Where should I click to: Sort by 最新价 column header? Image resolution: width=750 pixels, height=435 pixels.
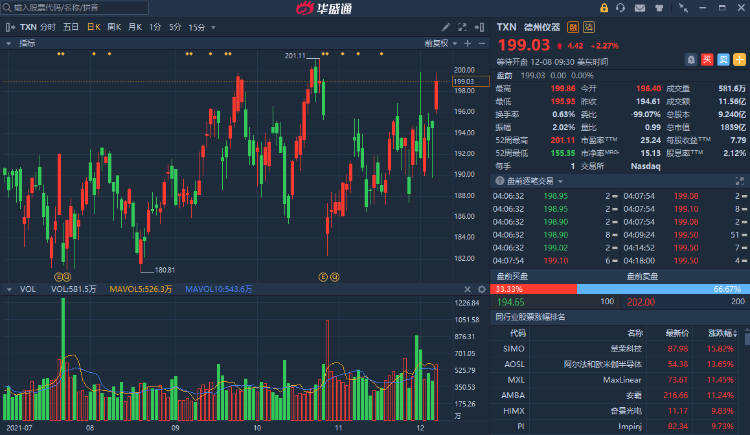pos(677,333)
